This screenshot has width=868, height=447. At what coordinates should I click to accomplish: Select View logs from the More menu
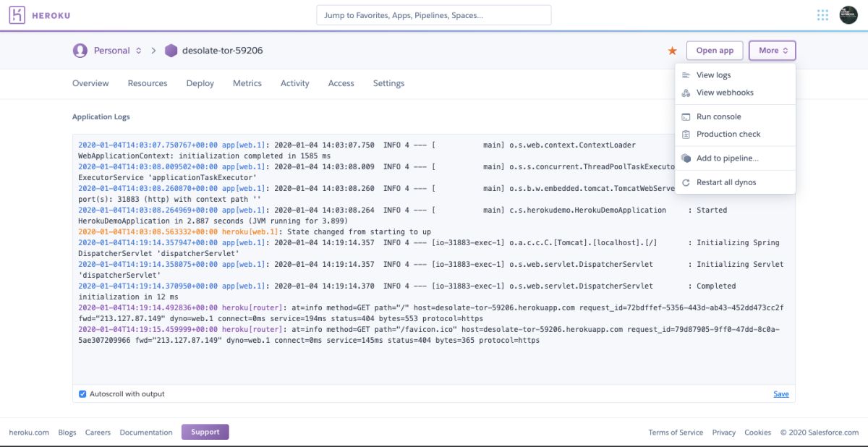712,74
